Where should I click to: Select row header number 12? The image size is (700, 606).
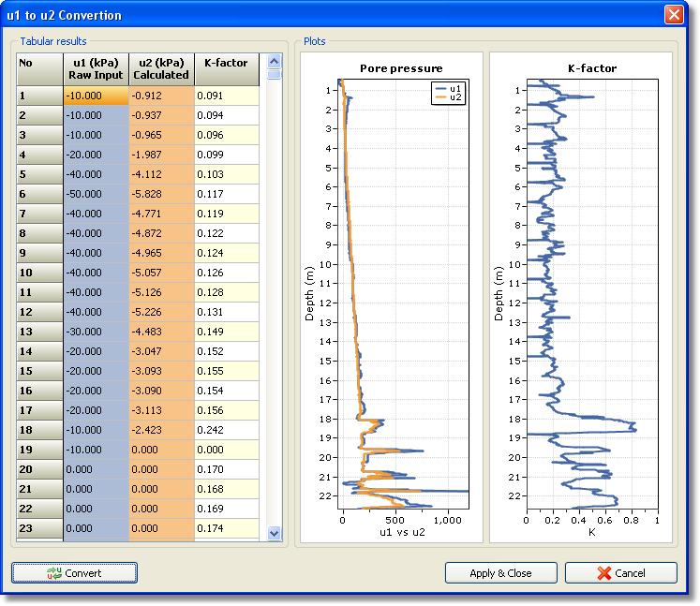pyautogui.click(x=40, y=312)
